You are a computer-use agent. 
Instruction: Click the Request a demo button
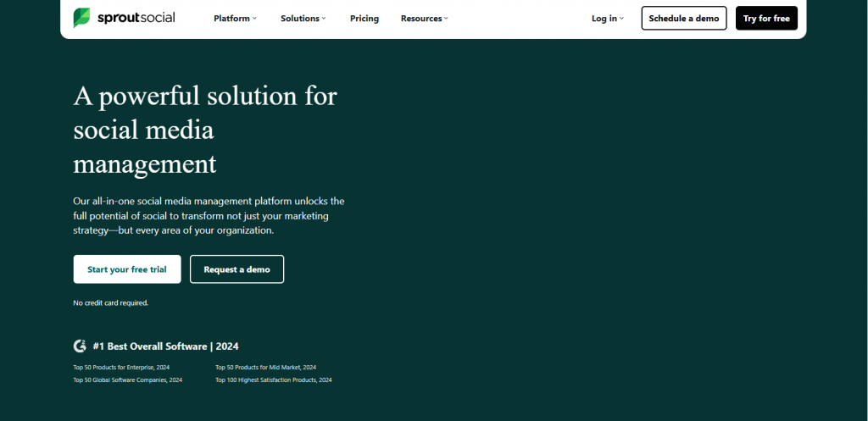(236, 269)
